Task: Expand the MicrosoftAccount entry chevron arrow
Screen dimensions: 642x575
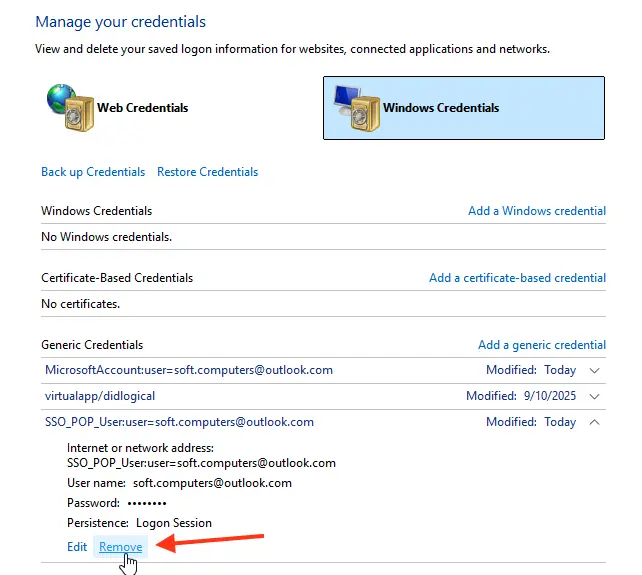Action: point(595,371)
